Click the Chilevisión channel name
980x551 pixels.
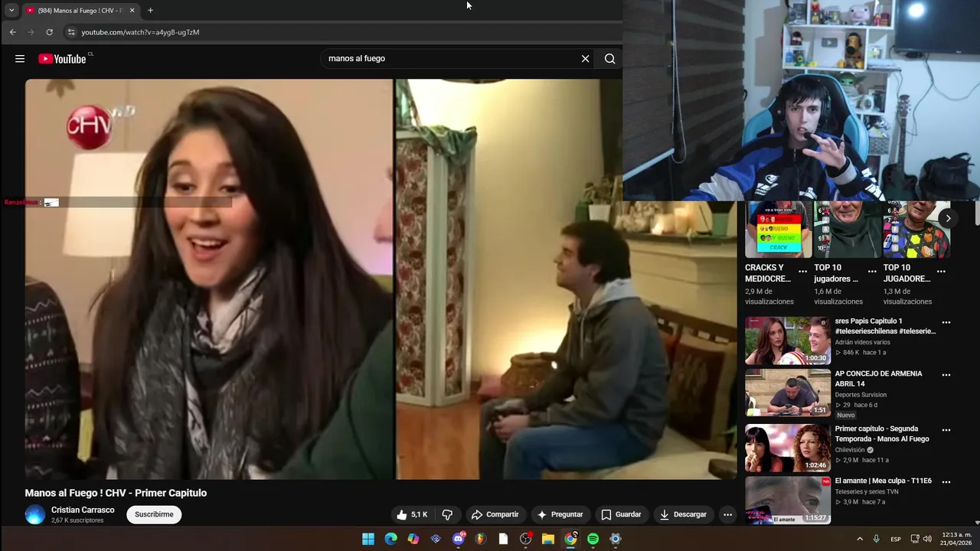(x=849, y=450)
